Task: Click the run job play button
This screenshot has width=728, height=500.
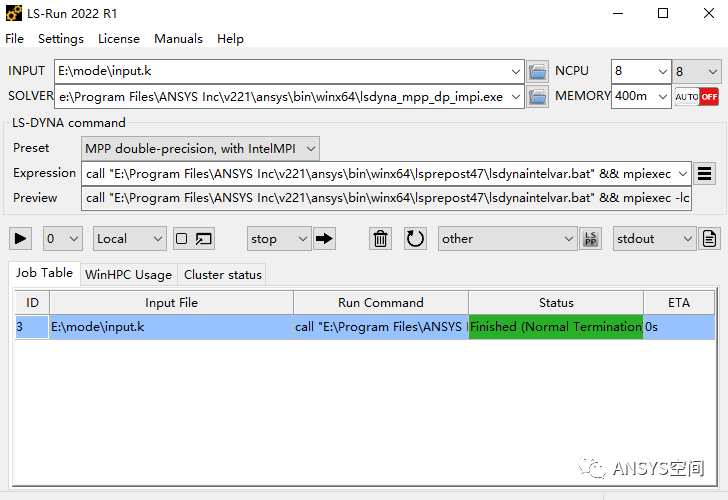Action: [20, 239]
